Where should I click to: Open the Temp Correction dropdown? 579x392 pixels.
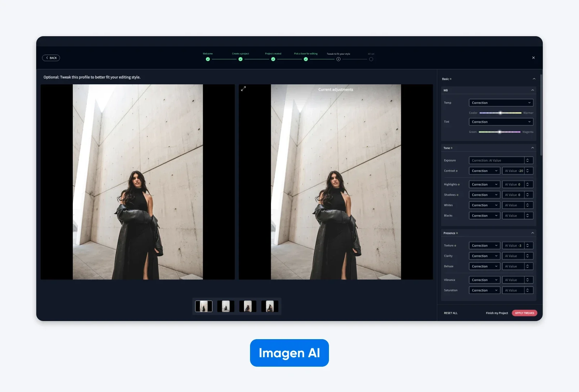coord(501,102)
